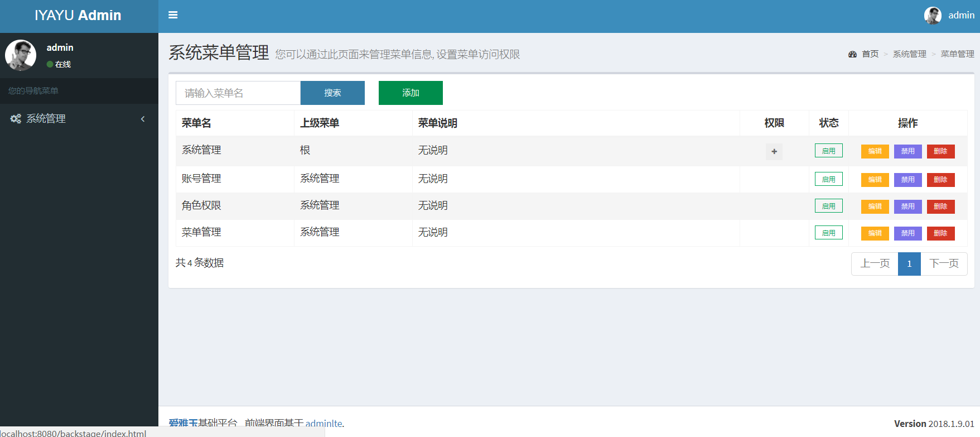
Task: Focus the 请输入菜单名 search field
Action: point(238,93)
